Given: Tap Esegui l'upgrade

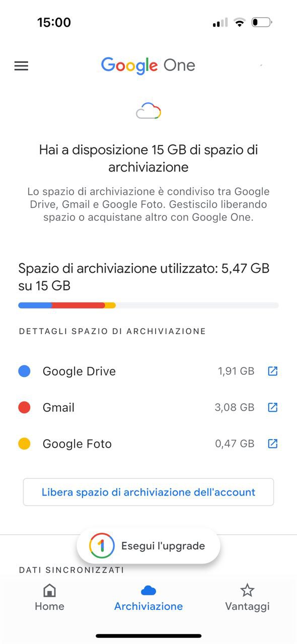Looking at the screenshot, I should pyautogui.click(x=148, y=545).
